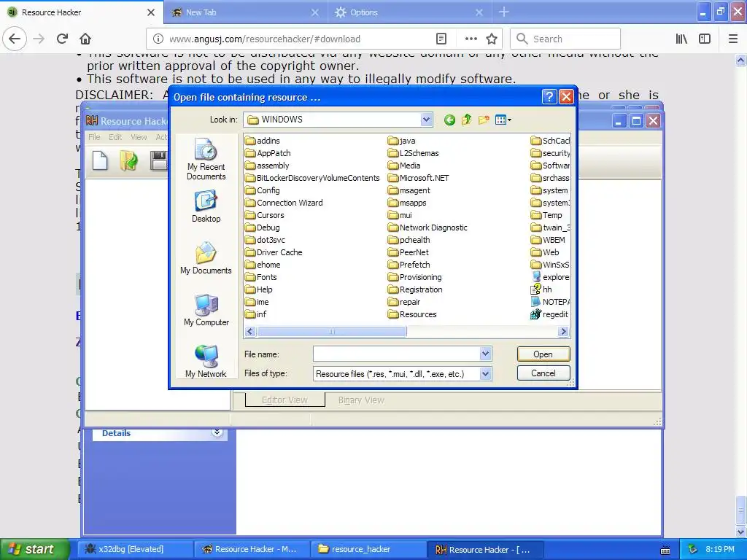Viewport: 747px width, 560px height.
Task: Click Save floppy icon in Resource Hacker toolbar
Action: (x=158, y=160)
